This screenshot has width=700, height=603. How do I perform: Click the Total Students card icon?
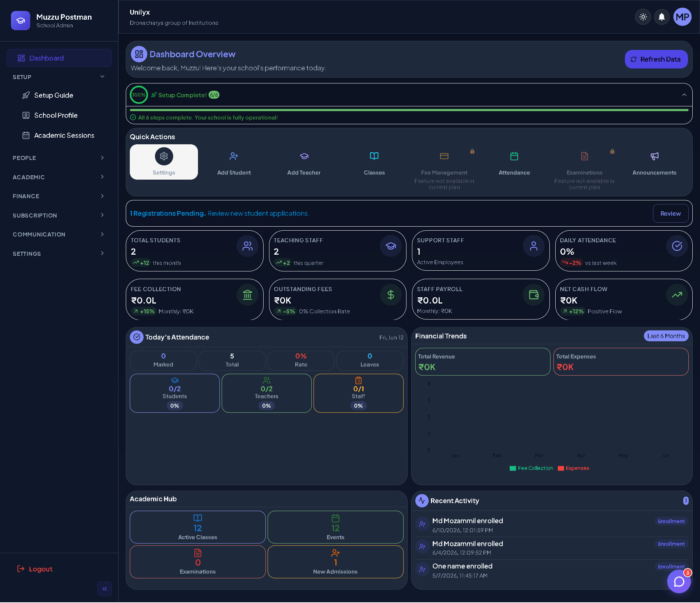pos(248,246)
